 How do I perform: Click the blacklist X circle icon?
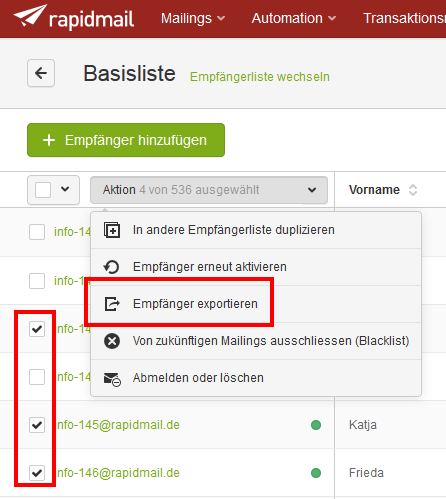pyautogui.click(x=112, y=341)
